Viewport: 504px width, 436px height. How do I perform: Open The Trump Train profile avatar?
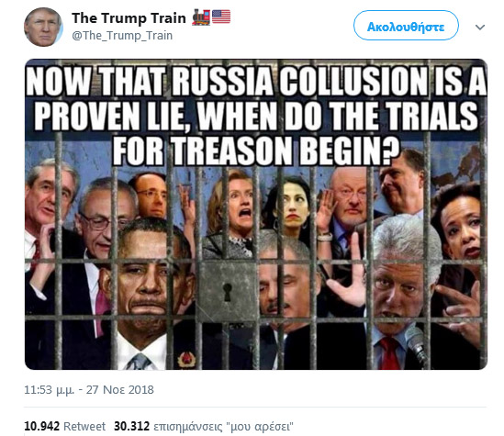click(x=43, y=27)
